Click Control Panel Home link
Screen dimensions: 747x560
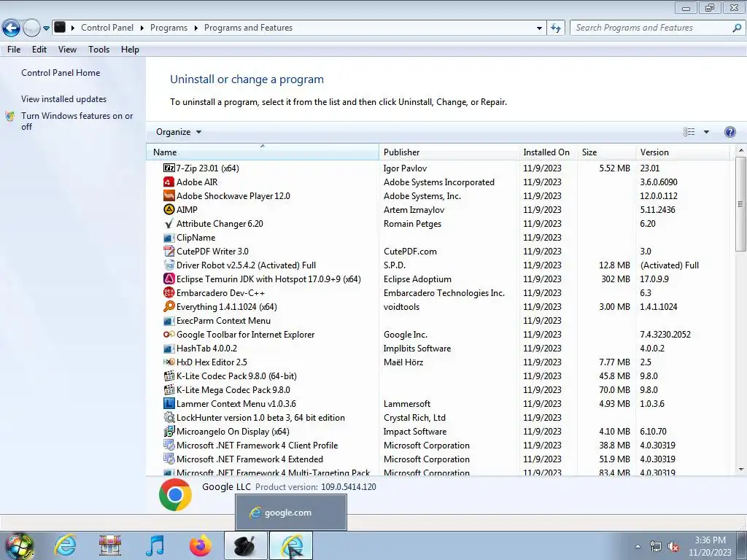pos(61,73)
